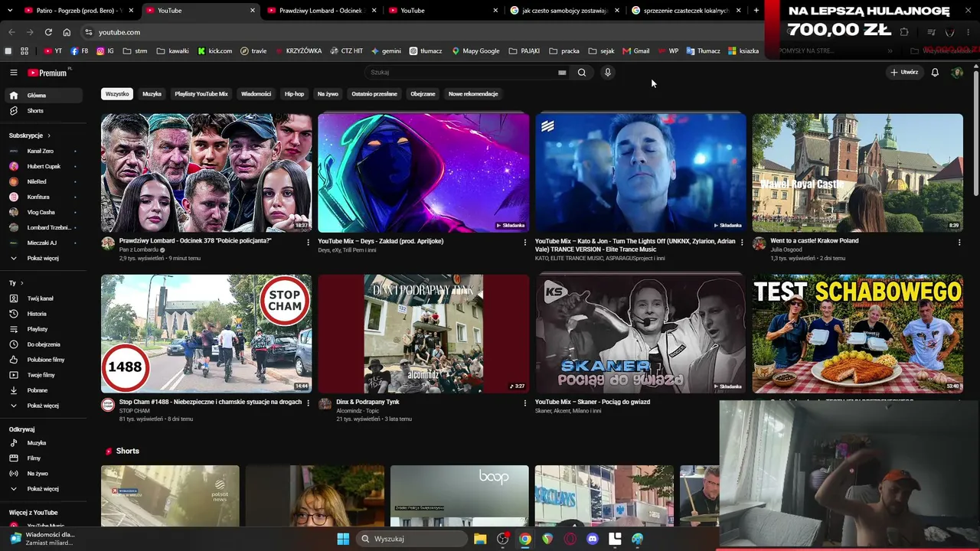
Task: Open a new browser tab
Action: coord(756,11)
